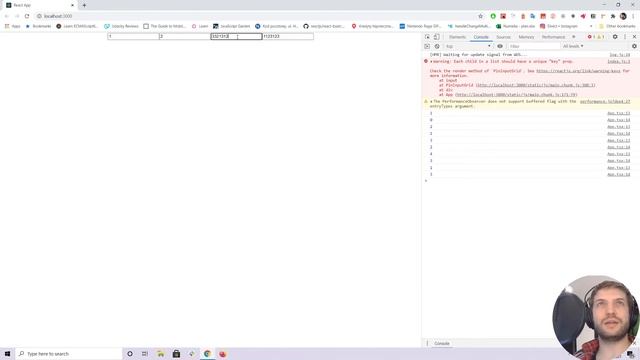Image resolution: width=640 pixels, height=360 pixels.
Task: Click the yellow warning count badge
Action: pos(600,37)
